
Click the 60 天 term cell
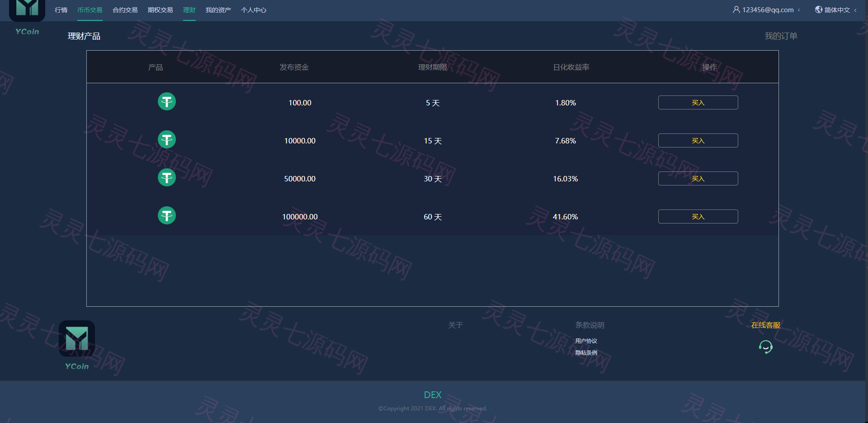pyautogui.click(x=433, y=217)
